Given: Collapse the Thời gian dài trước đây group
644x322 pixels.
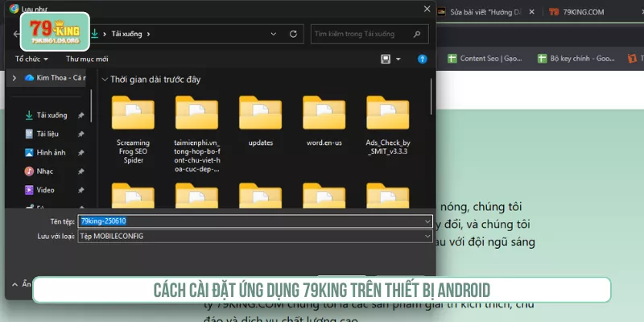Looking at the screenshot, I should [x=105, y=80].
